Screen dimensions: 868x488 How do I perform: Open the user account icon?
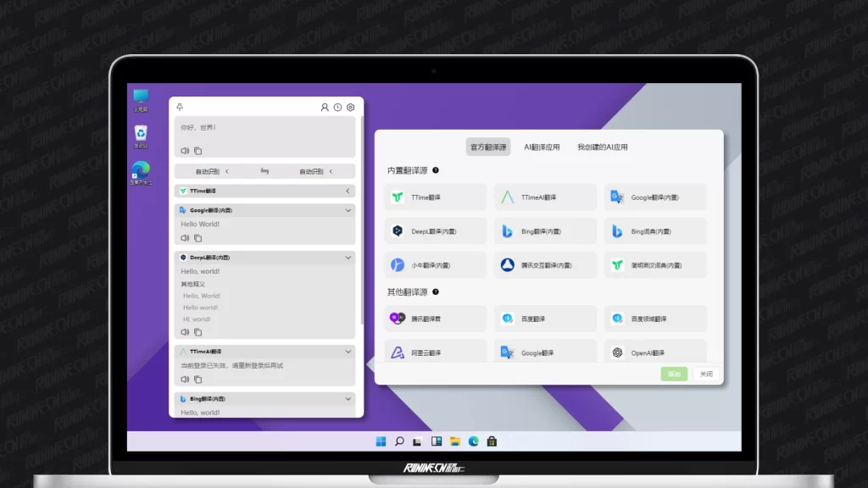(325, 108)
